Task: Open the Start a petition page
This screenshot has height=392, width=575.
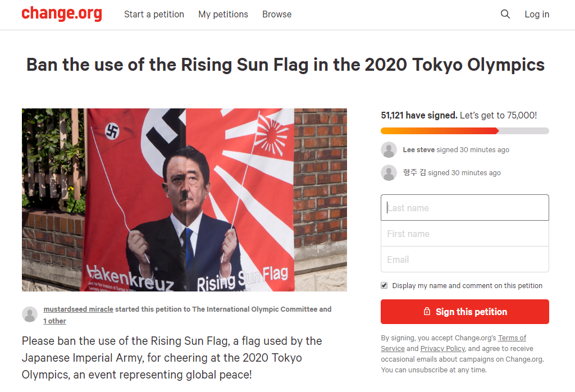Action: click(x=154, y=14)
